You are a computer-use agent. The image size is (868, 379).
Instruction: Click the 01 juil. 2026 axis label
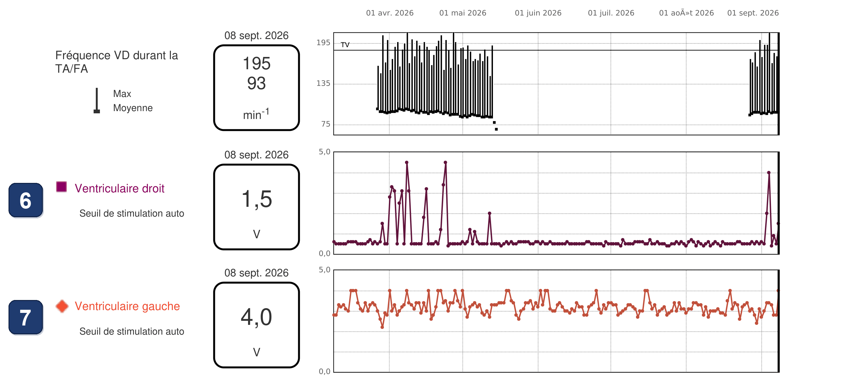point(611,13)
